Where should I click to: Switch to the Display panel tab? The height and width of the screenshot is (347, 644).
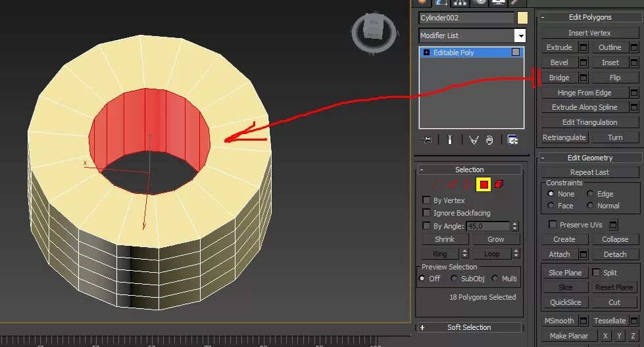click(498, 3)
